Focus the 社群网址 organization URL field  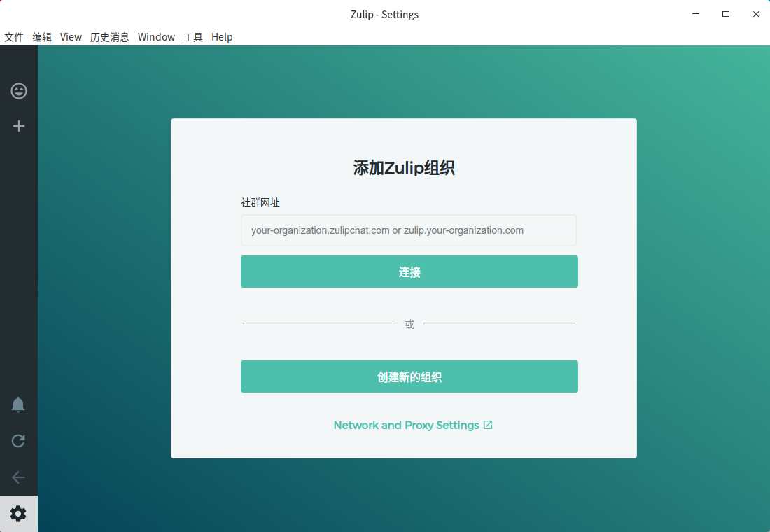point(408,230)
